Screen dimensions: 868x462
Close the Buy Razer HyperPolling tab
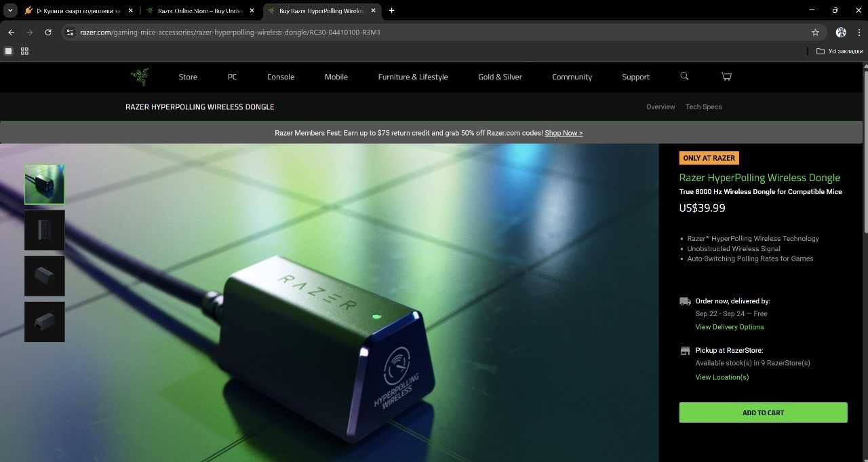pyautogui.click(x=372, y=11)
